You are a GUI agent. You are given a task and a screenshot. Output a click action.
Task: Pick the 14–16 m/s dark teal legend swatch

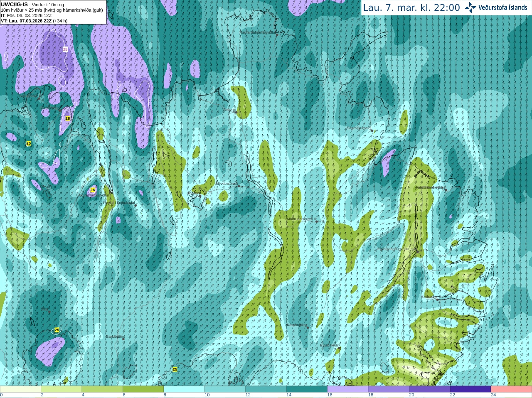tap(307, 389)
